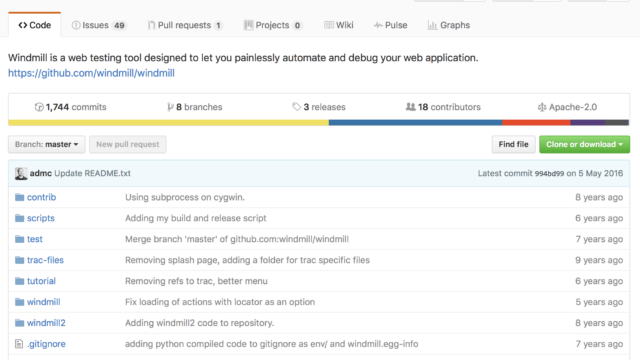640x360 pixels.
Task: Go to the Projects tab
Action: 273,25
